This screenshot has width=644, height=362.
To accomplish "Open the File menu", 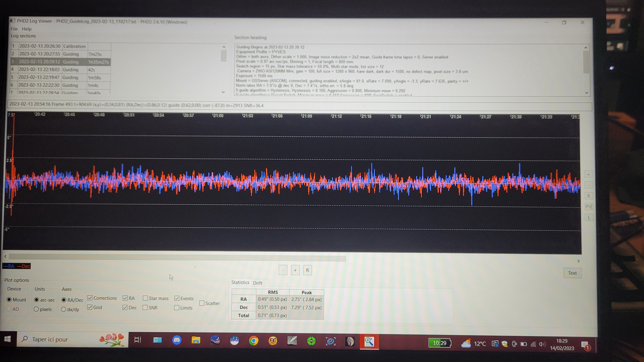I will 14,29.
